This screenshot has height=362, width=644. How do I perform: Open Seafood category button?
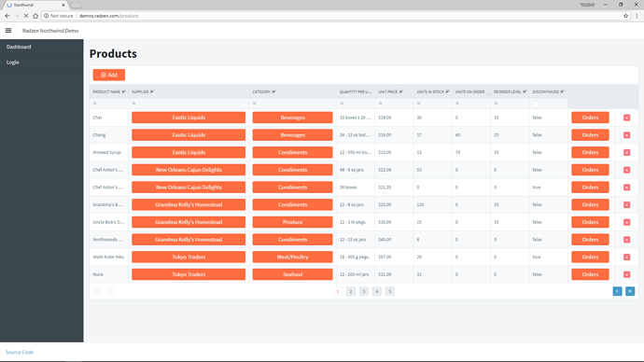pyautogui.click(x=292, y=274)
